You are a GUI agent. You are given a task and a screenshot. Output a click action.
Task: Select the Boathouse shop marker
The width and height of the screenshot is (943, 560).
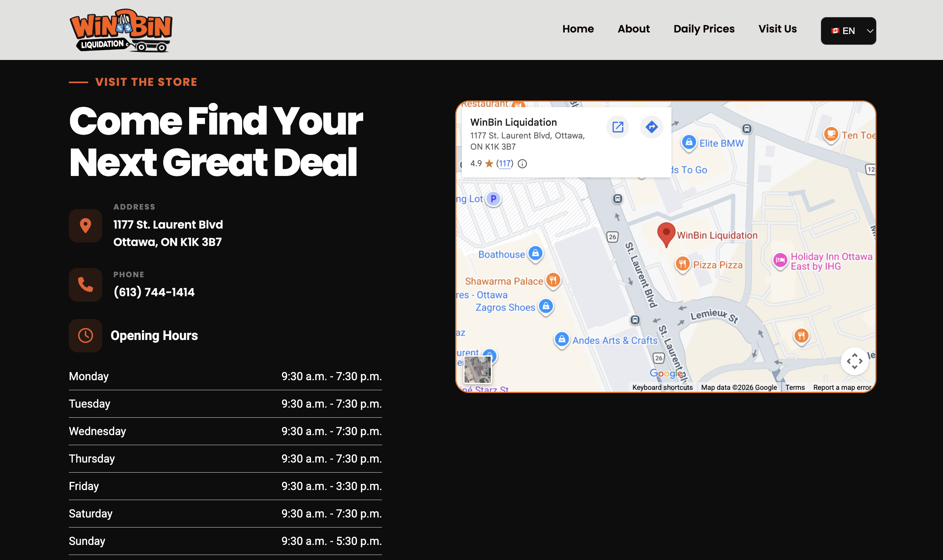pyautogui.click(x=535, y=254)
